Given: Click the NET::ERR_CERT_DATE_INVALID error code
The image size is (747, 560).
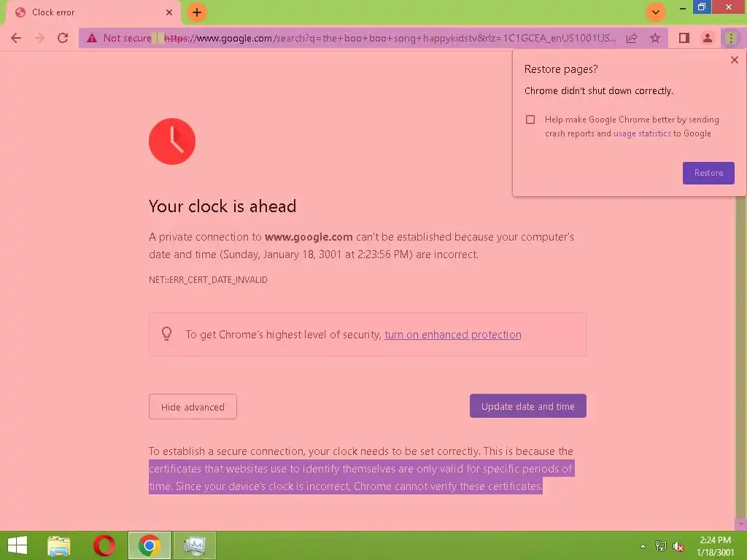Looking at the screenshot, I should (208, 280).
